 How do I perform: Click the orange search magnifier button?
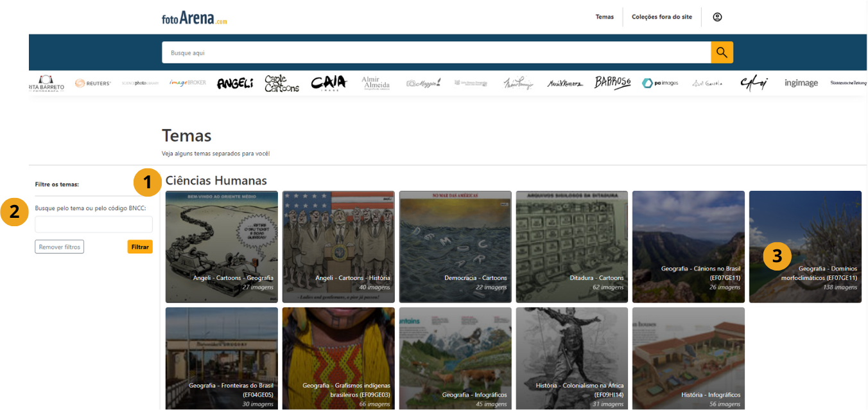coord(722,53)
